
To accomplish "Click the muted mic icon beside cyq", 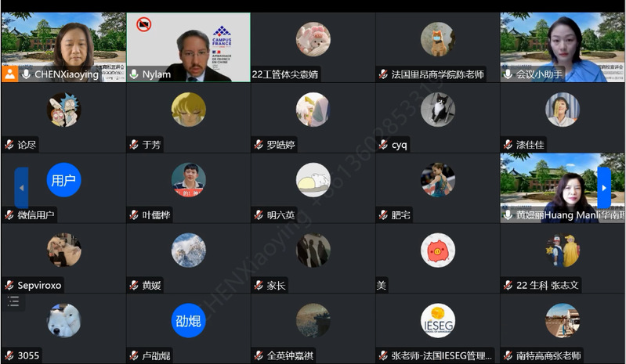I will pyautogui.click(x=383, y=144).
